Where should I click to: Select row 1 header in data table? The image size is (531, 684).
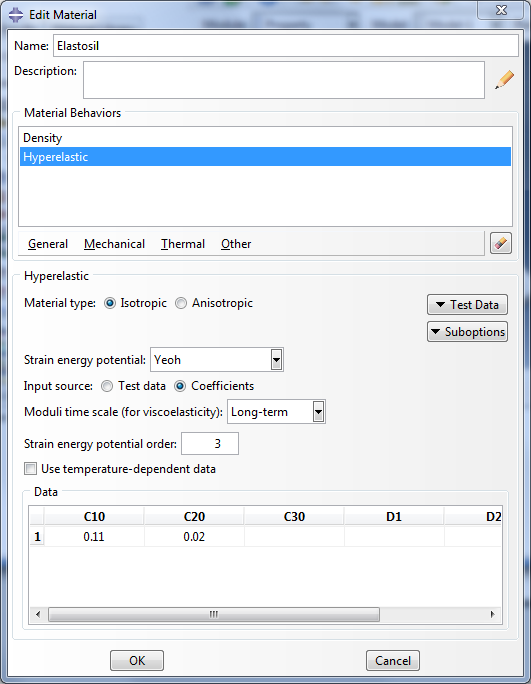37,537
